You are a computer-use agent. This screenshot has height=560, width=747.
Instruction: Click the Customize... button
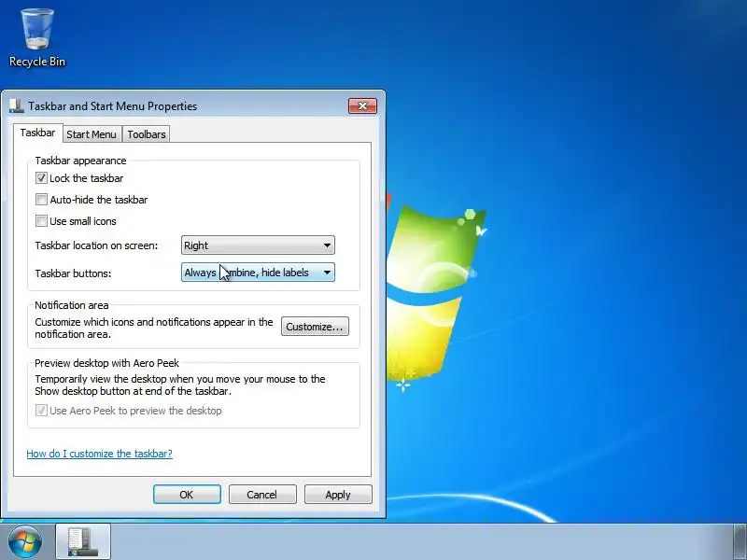[315, 327]
